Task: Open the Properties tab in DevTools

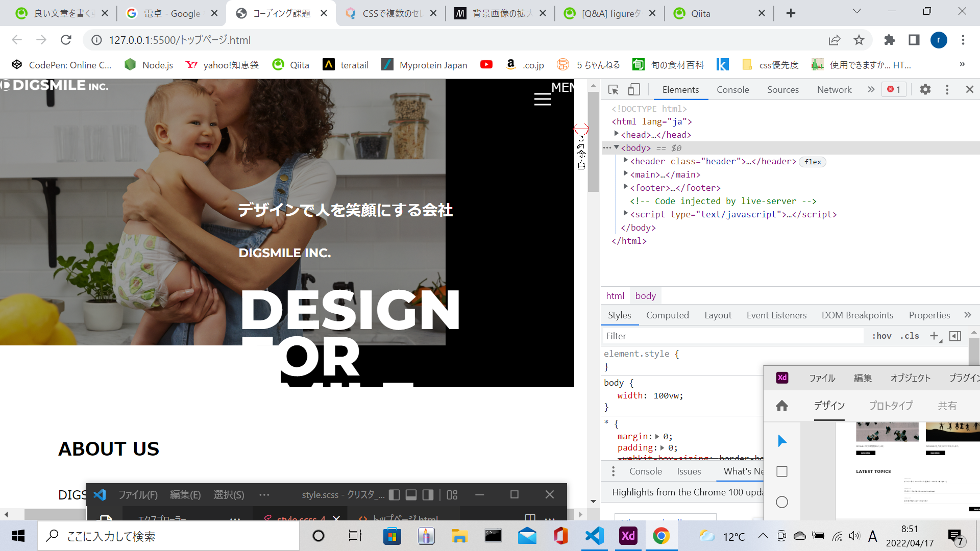Action: pyautogui.click(x=929, y=315)
